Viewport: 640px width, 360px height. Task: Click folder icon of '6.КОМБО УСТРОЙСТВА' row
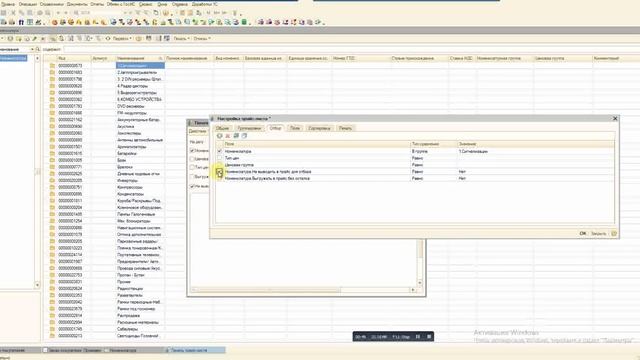(x=52, y=99)
